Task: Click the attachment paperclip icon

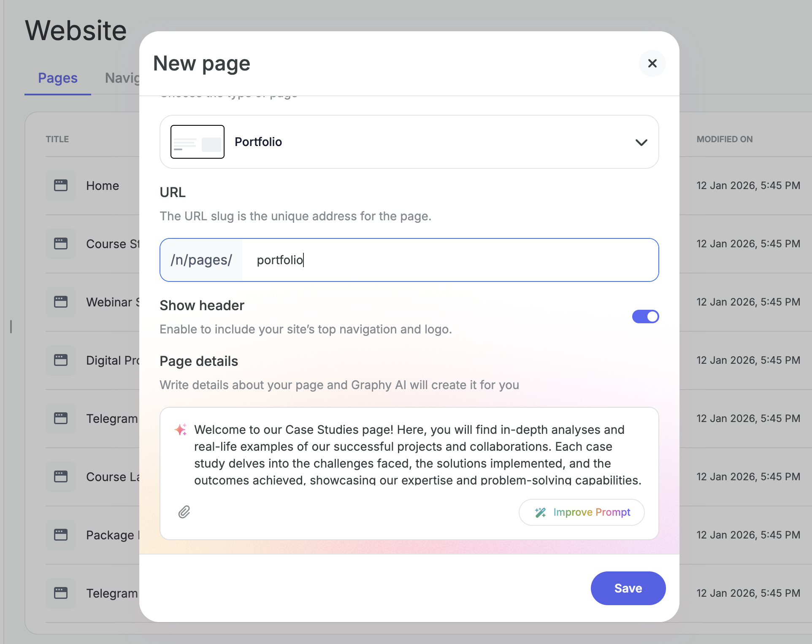Action: click(184, 512)
